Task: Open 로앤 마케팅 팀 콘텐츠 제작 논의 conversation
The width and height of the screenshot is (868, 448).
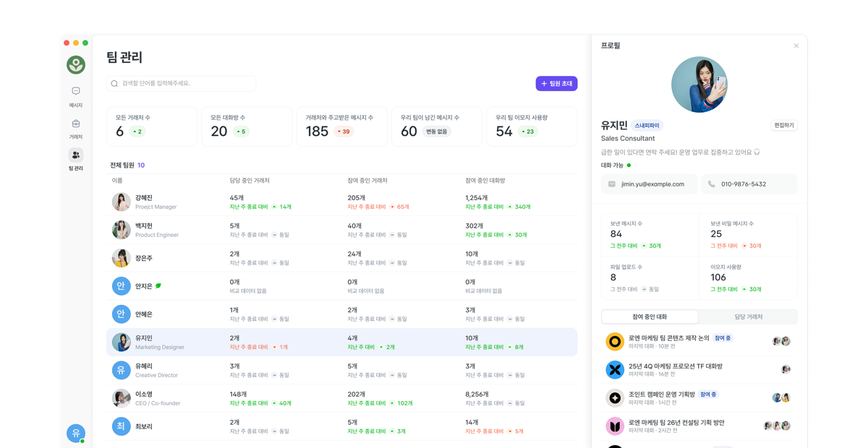Action: click(699, 341)
